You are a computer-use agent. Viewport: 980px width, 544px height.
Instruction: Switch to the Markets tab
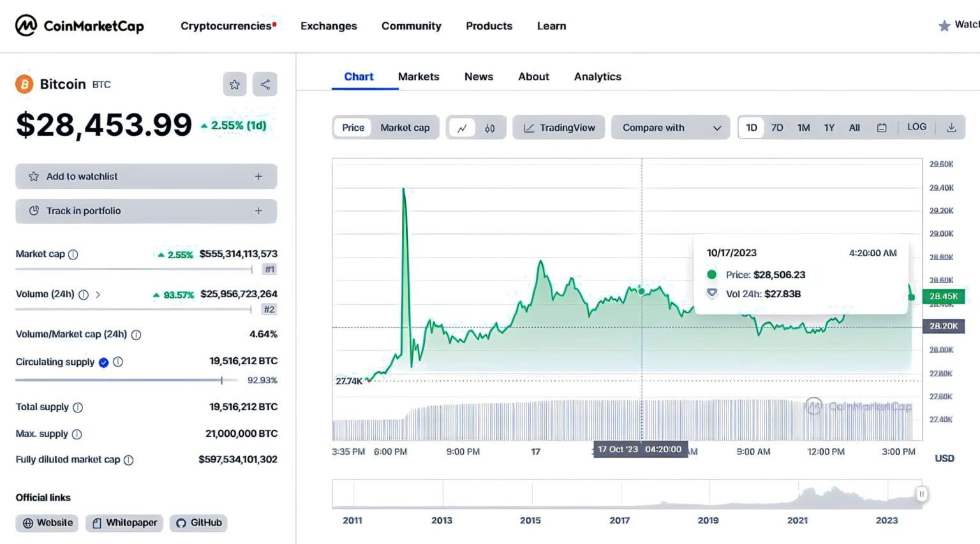[419, 77]
